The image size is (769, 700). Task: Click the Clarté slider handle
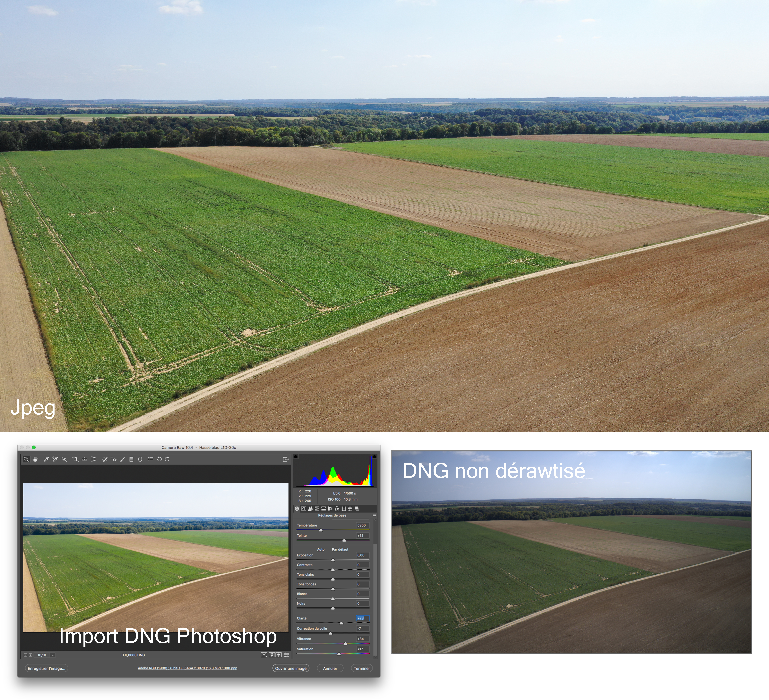tap(341, 623)
